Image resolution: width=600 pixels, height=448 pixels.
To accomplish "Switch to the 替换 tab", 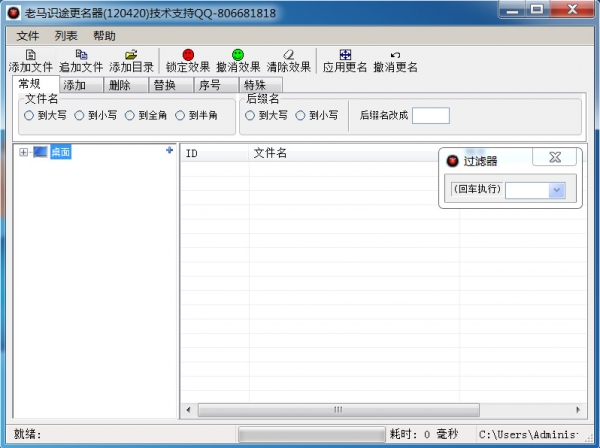I will (x=171, y=85).
